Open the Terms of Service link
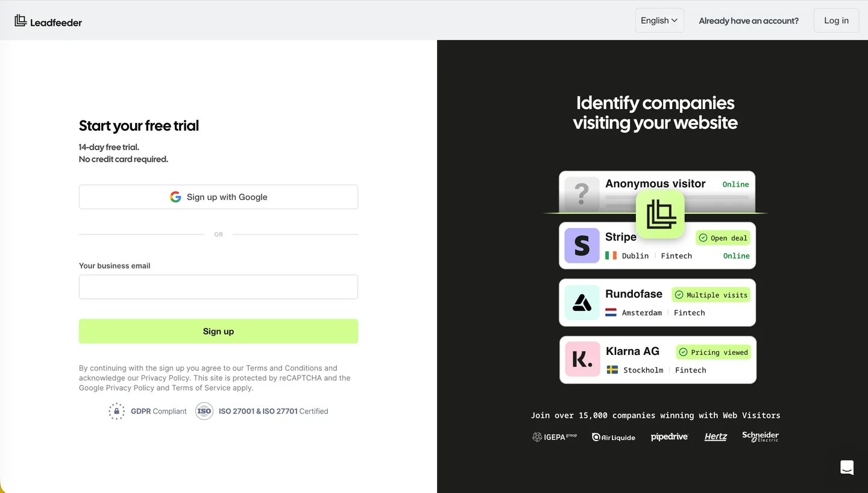868x493 pixels. [200, 388]
